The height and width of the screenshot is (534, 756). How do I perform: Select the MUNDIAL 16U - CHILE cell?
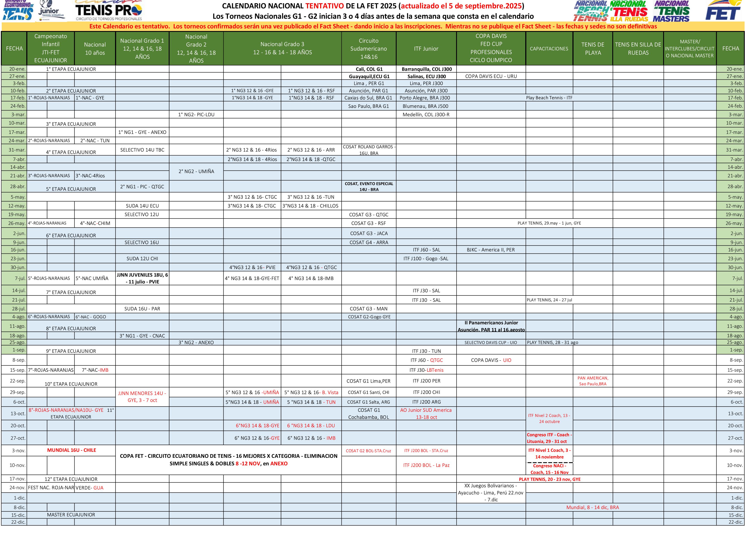(x=72, y=450)
